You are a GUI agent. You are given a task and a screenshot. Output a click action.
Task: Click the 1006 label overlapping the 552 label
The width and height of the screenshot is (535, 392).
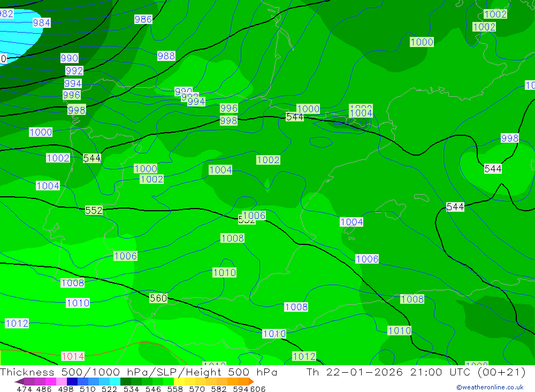[x=254, y=216]
